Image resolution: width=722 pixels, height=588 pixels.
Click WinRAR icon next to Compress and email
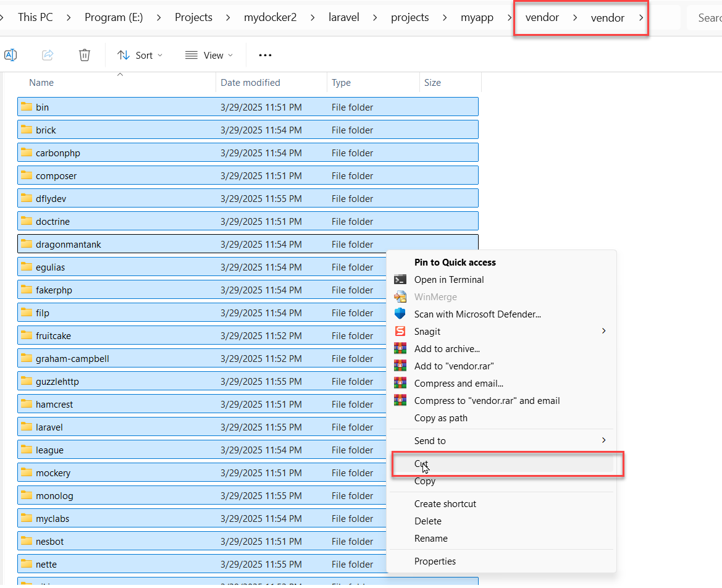[x=400, y=383]
